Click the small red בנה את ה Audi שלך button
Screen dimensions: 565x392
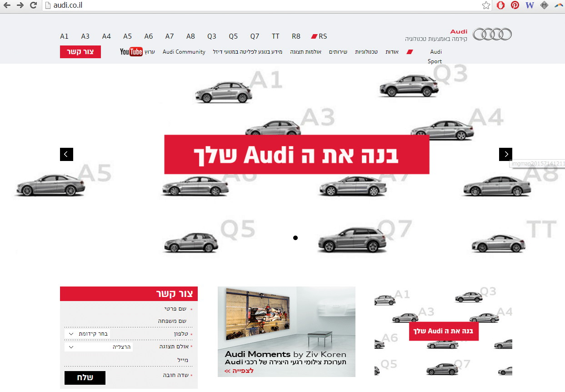tap(444, 331)
